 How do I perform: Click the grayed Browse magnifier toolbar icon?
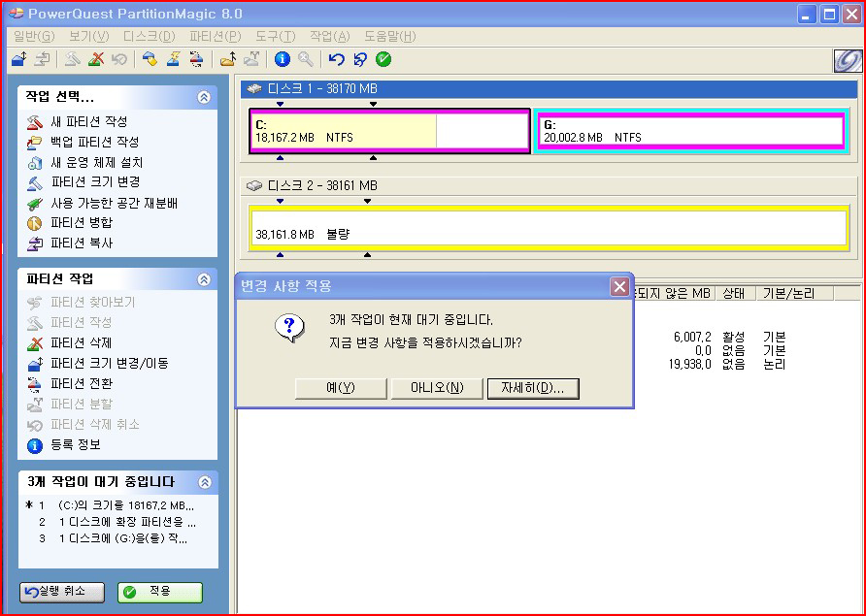click(x=306, y=59)
